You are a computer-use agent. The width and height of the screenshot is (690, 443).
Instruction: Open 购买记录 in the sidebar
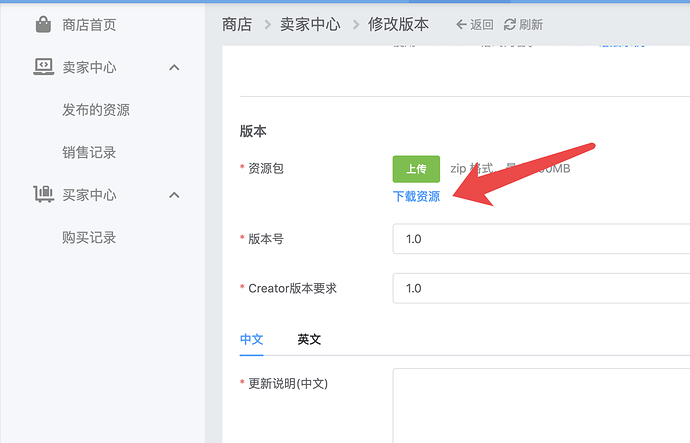[x=89, y=238]
